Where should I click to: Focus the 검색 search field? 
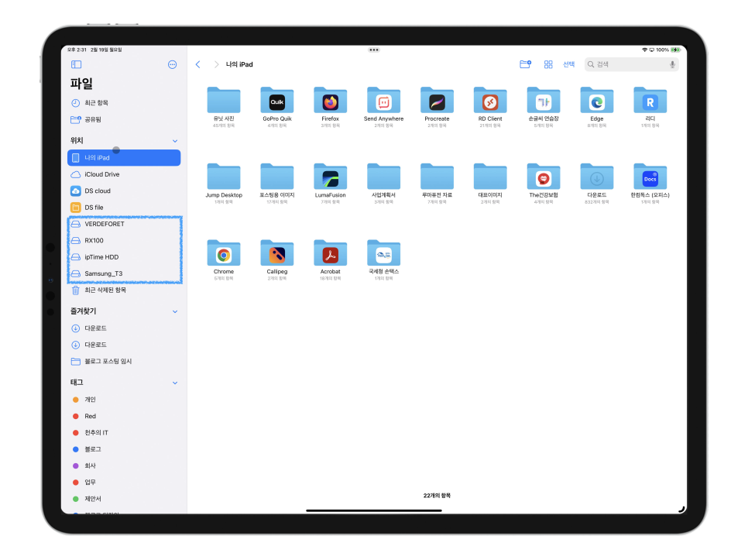pos(632,64)
